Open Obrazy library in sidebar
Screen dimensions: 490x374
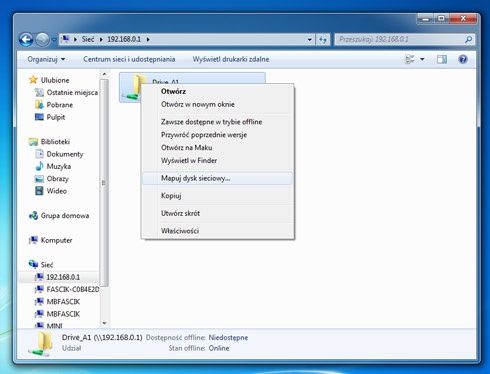click(52, 179)
